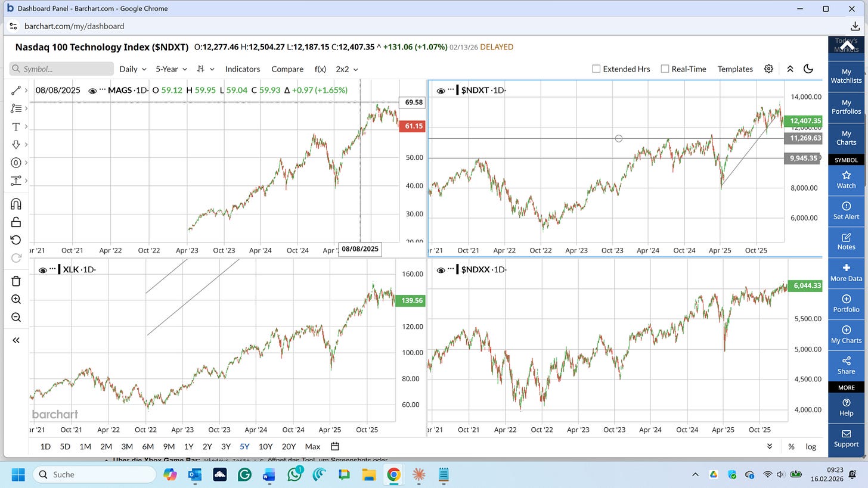Expand the Text tool submenu arrow
868x488 pixels.
pos(26,126)
